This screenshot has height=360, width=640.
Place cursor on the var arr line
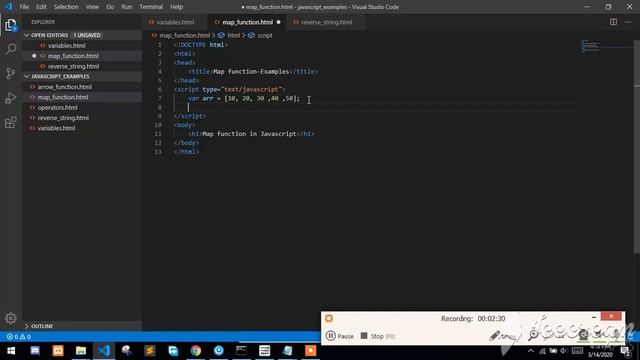pos(243,98)
